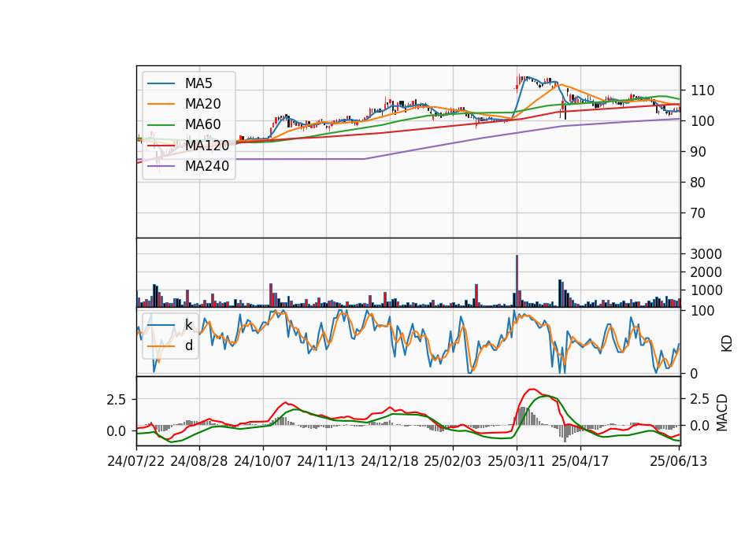Click the orange MA20 legend line sample

point(161,104)
